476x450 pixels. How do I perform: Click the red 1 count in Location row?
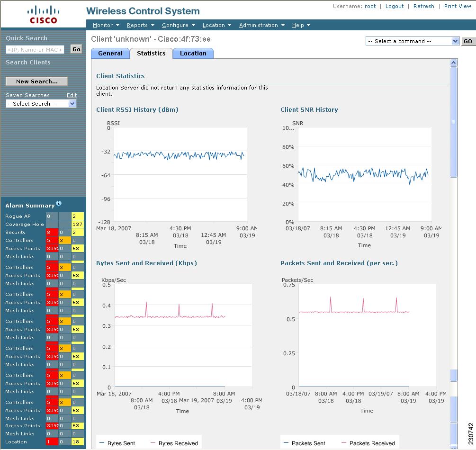coord(52,442)
